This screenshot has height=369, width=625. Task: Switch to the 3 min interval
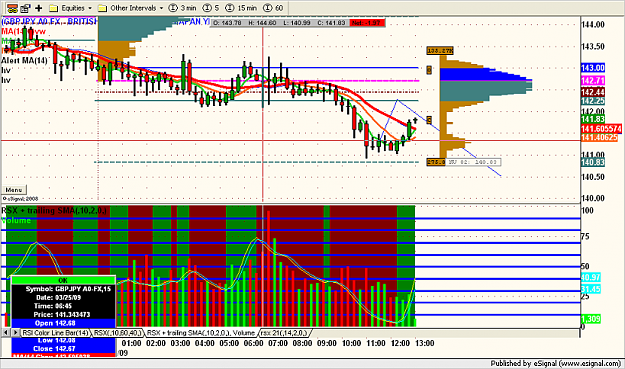[x=183, y=8]
